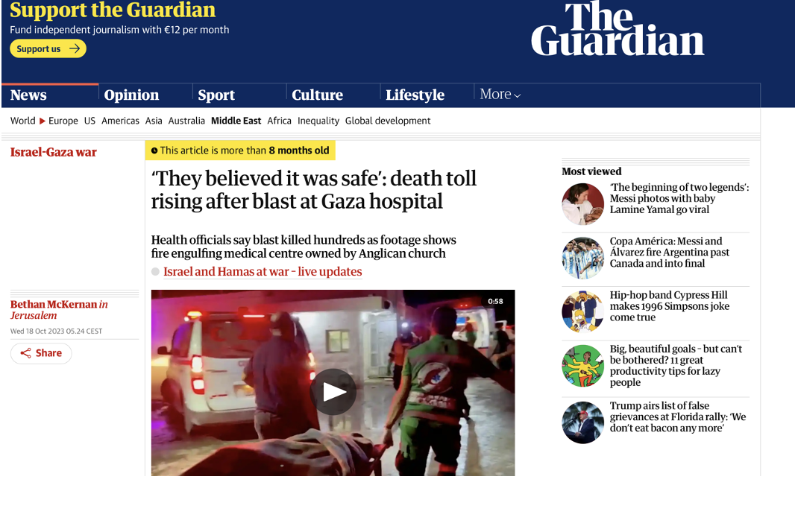
Task: Select the Opinion tab
Action: [131, 95]
